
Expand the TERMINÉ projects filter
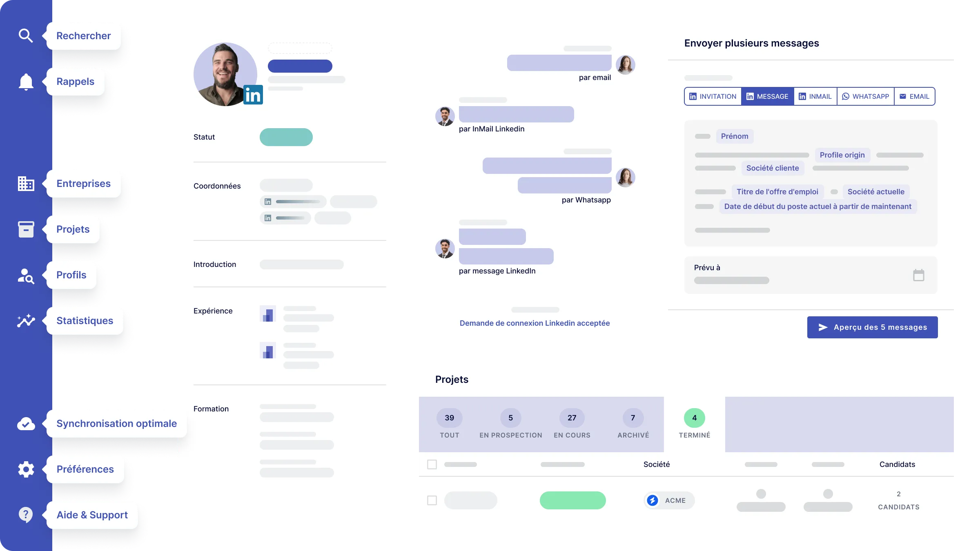695,424
